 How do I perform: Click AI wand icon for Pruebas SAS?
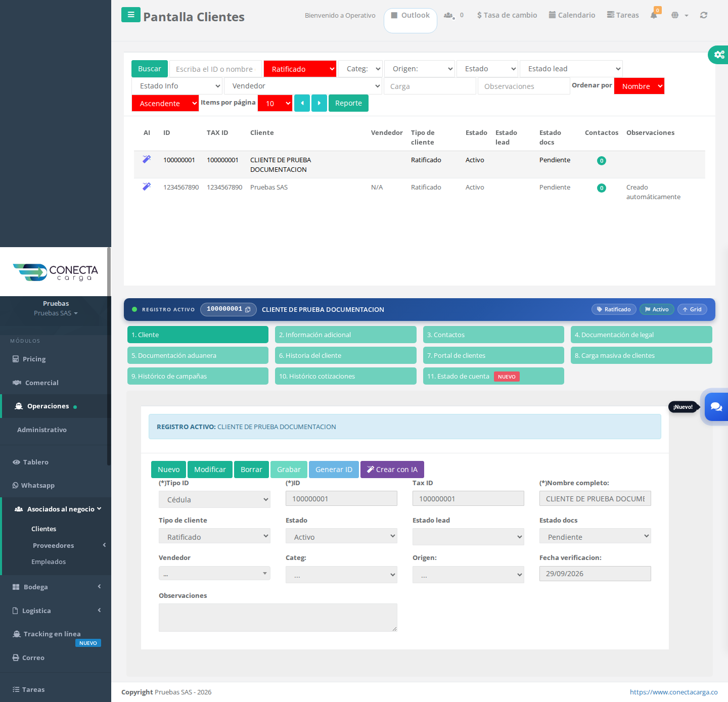pyautogui.click(x=147, y=186)
